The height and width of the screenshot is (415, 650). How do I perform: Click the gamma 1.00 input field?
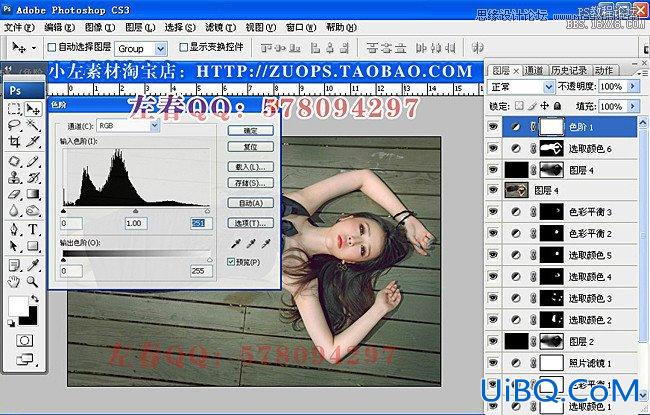[x=136, y=223]
